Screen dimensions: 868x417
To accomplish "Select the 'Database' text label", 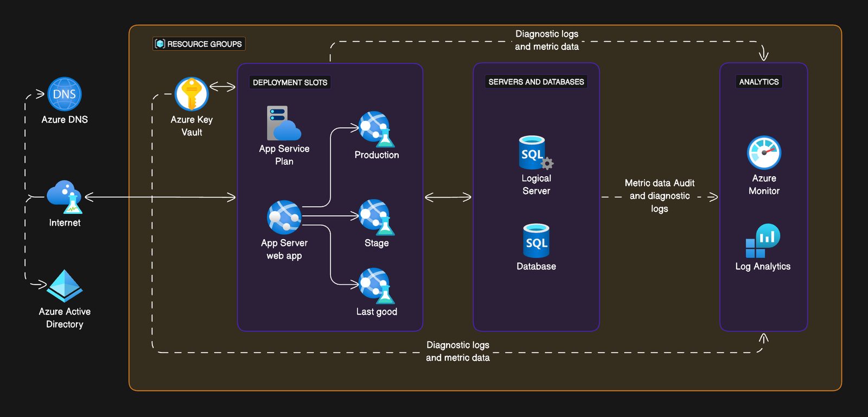I will pos(536,266).
